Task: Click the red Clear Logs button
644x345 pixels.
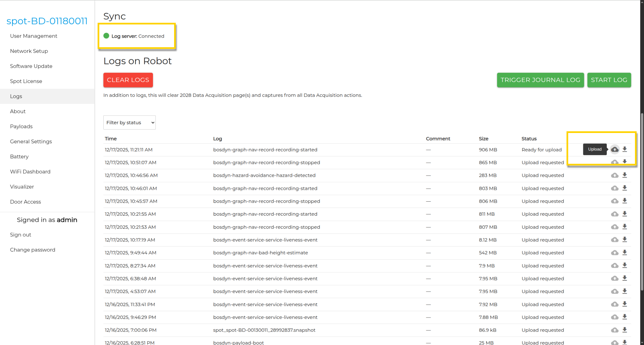Action: 128,80
